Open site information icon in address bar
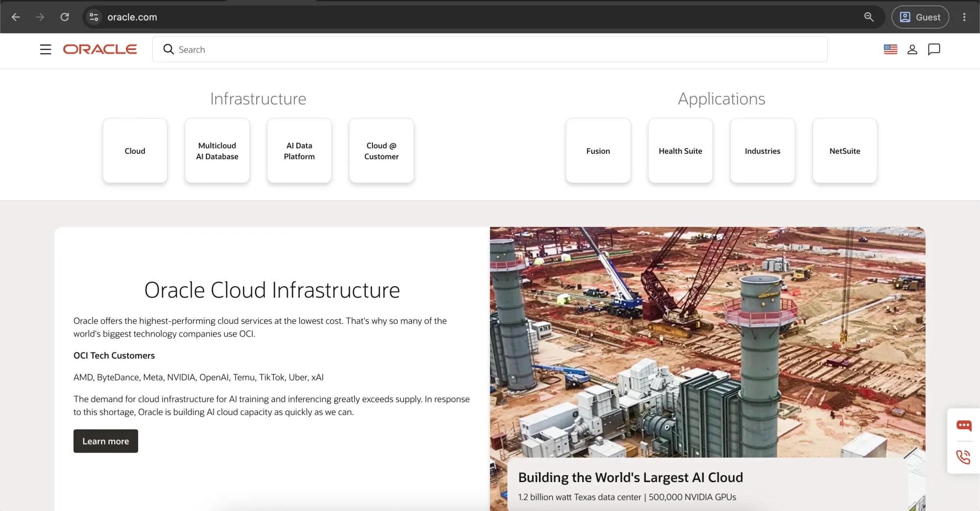Screen dimensions: 980x511 (x=94, y=17)
